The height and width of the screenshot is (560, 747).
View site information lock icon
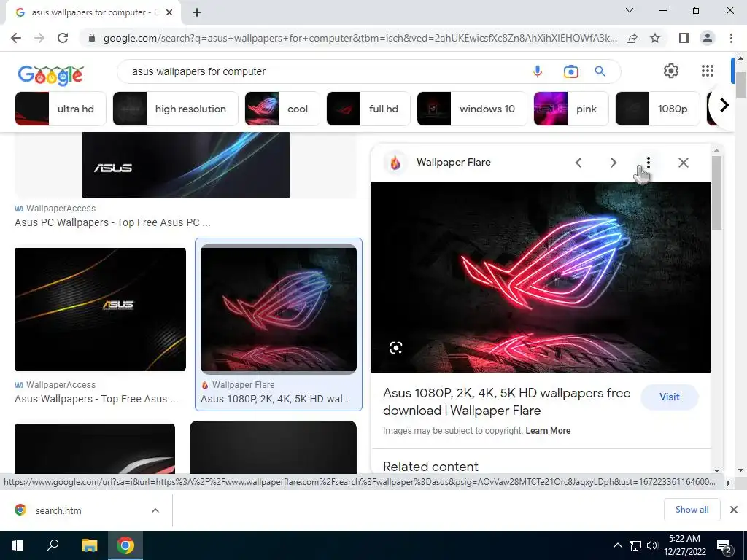[92, 38]
